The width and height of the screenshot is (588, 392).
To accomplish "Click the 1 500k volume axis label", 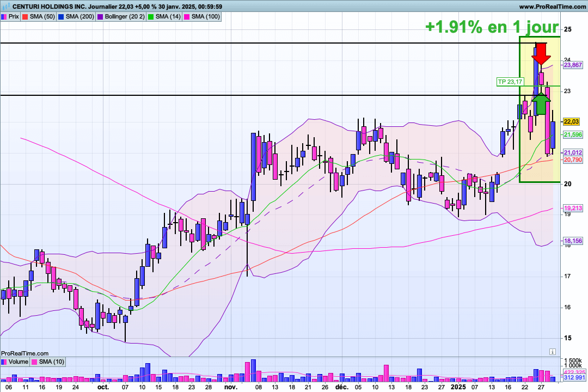I will [x=573, y=360].
